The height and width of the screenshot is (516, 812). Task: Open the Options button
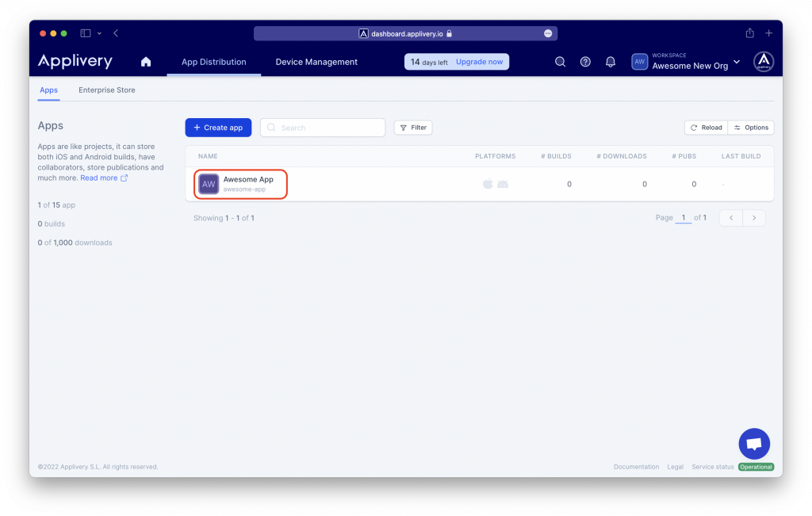pyautogui.click(x=751, y=128)
